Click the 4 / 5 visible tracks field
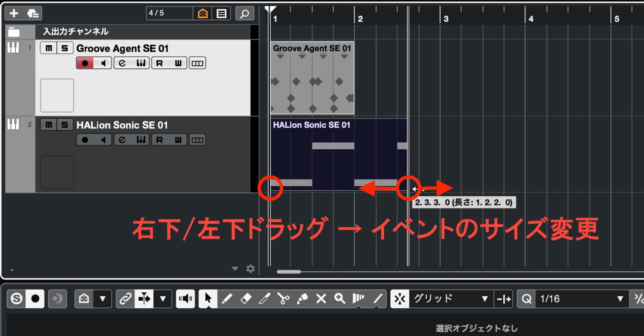 pyautogui.click(x=170, y=13)
